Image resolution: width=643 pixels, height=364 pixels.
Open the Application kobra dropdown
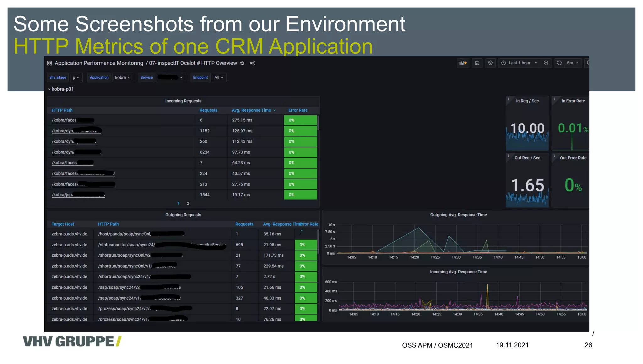click(122, 78)
